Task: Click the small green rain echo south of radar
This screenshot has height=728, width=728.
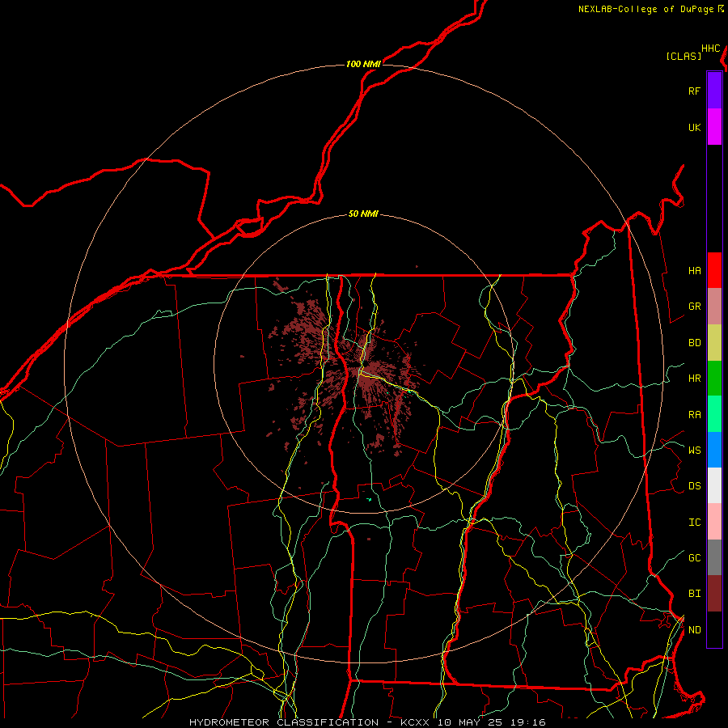Action: 370,500
